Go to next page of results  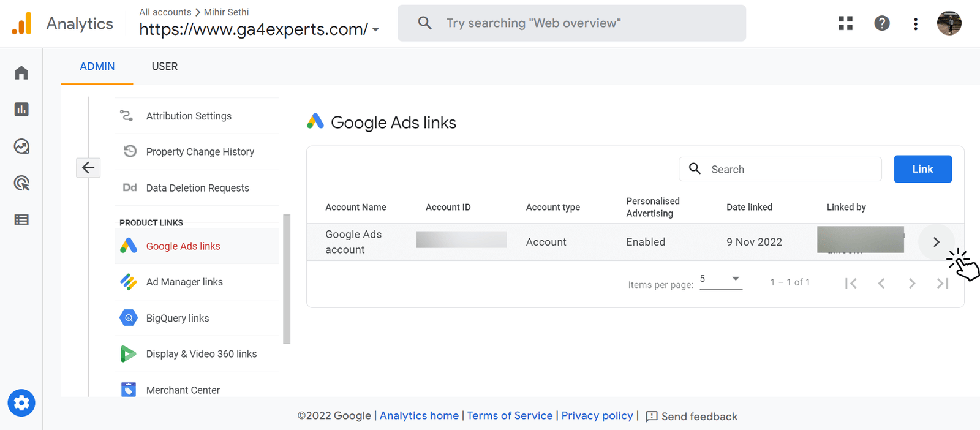pos(912,283)
